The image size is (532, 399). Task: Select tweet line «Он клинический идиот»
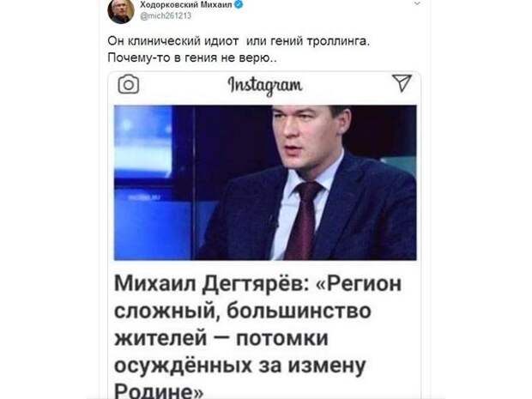pyautogui.click(x=173, y=41)
